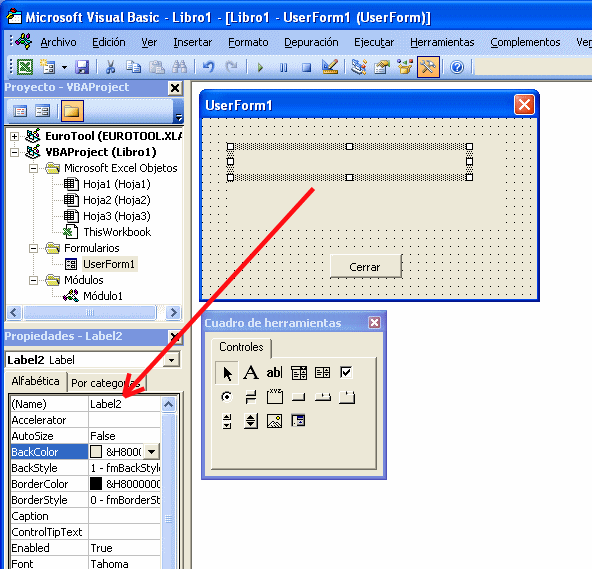Click the black BorderColor swatch

point(96,484)
